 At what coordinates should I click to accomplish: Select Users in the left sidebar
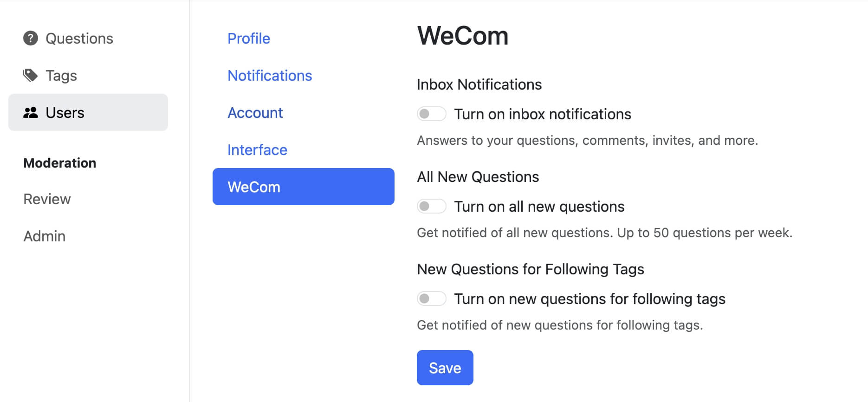(x=65, y=112)
